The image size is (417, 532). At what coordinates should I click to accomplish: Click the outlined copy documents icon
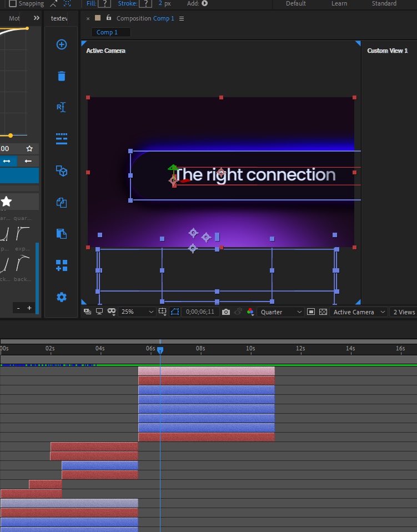tap(62, 203)
